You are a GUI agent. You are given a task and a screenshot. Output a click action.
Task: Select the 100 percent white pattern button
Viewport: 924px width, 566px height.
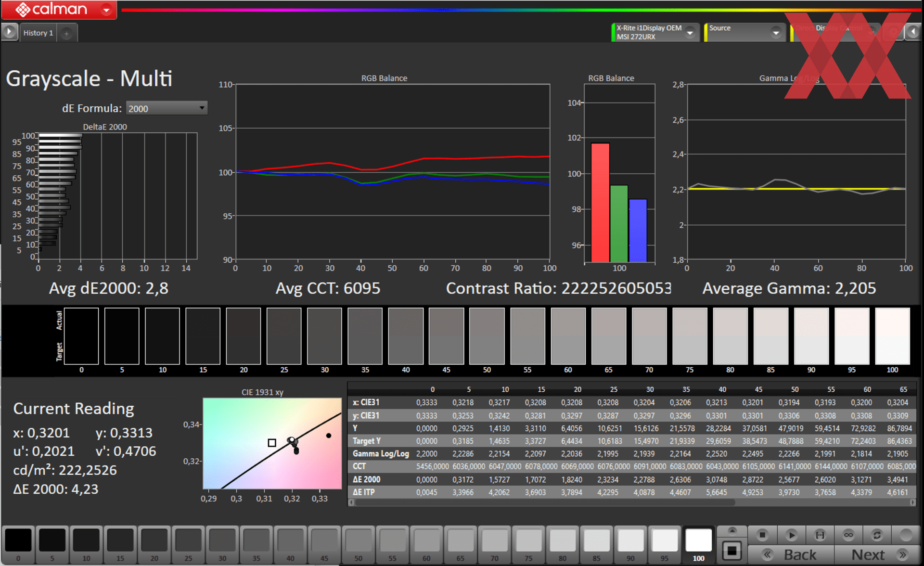click(699, 544)
